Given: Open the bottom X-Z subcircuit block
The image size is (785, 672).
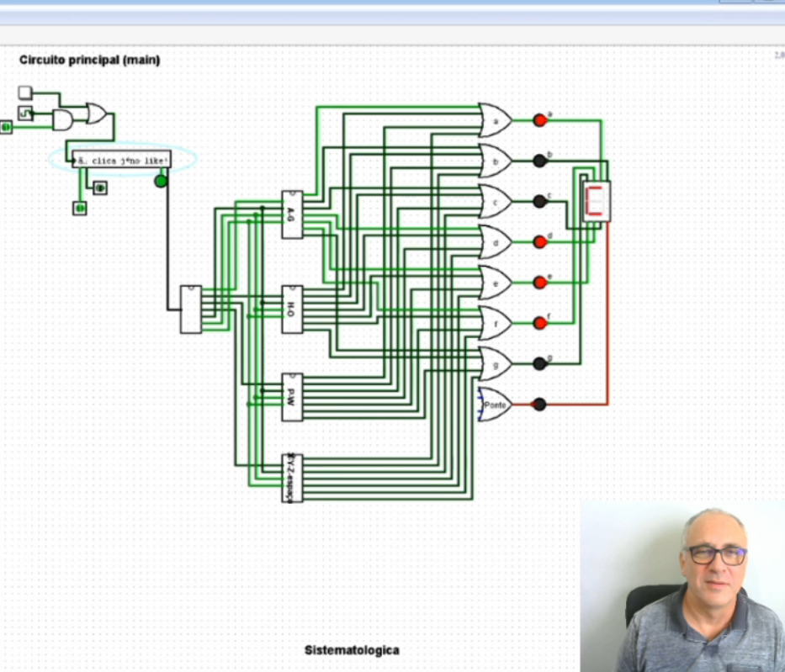Looking at the screenshot, I should click(290, 475).
